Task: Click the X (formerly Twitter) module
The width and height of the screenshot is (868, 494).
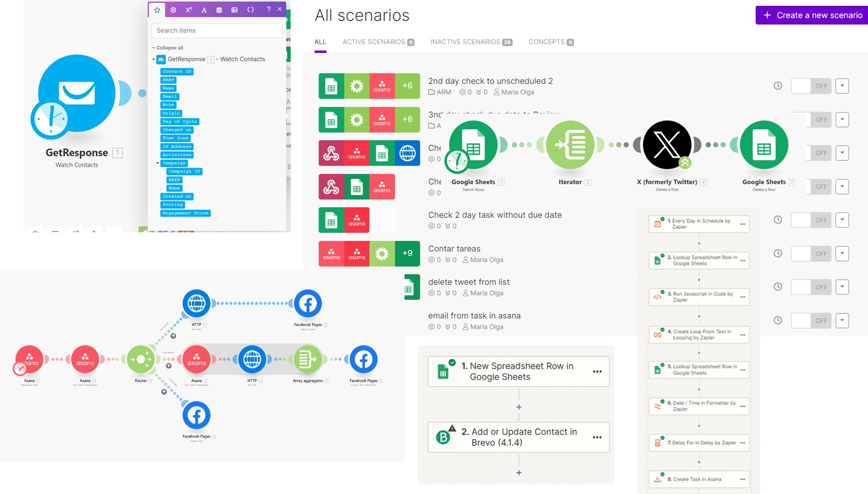Action: (667, 145)
